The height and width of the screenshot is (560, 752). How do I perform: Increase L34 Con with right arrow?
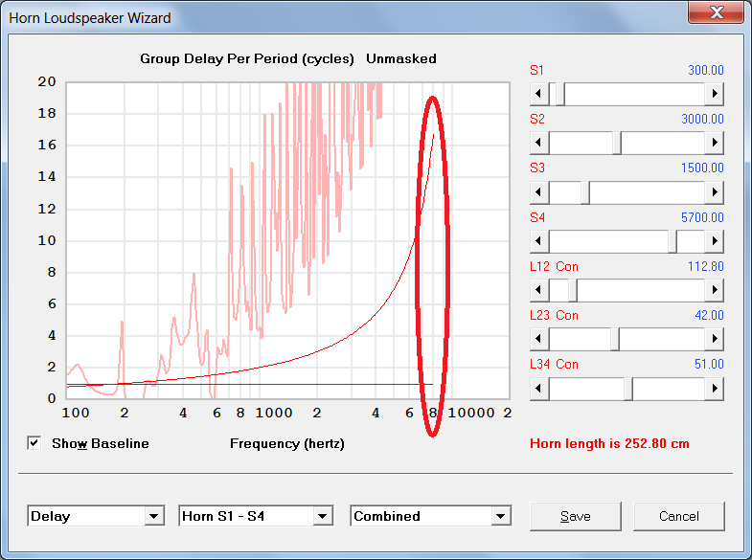714,388
